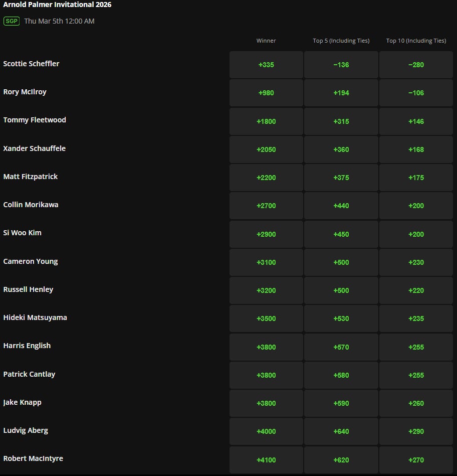Add Tommy Fleetwood Top 5 at +315

[341, 121]
